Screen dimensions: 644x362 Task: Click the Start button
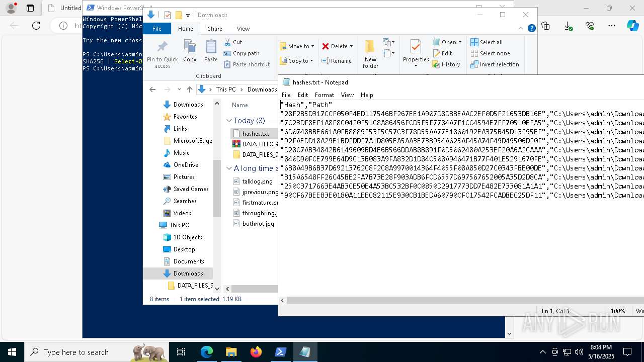[12, 352]
